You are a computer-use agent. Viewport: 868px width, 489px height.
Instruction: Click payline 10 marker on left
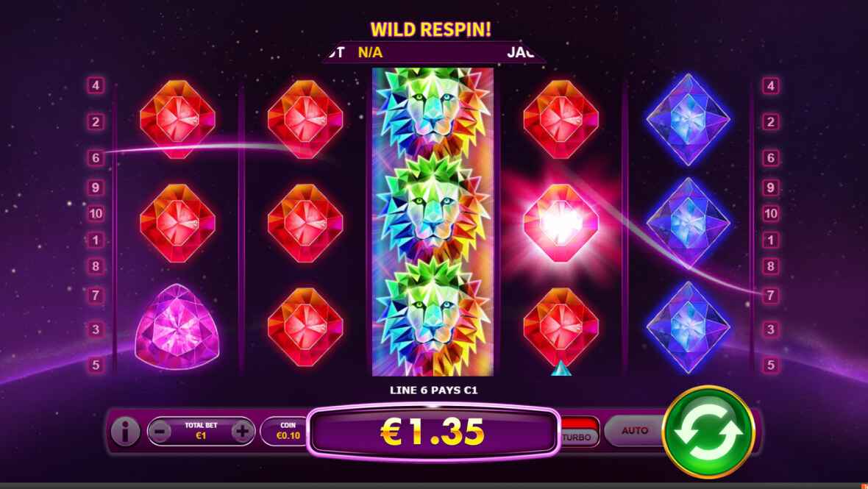pyautogui.click(x=96, y=213)
